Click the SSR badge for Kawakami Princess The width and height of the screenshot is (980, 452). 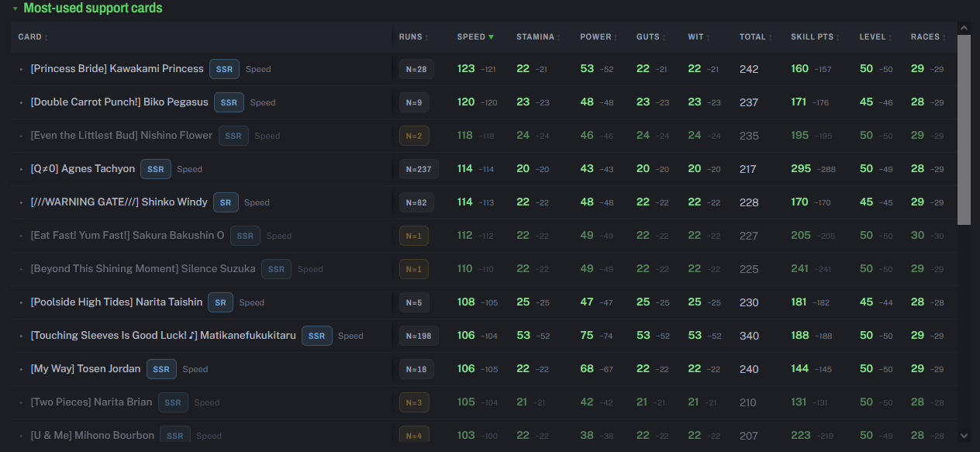pos(225,69)
